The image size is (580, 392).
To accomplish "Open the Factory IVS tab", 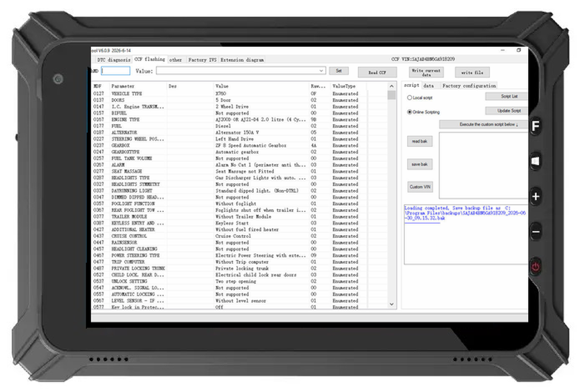I will click(x=202, y=60).
